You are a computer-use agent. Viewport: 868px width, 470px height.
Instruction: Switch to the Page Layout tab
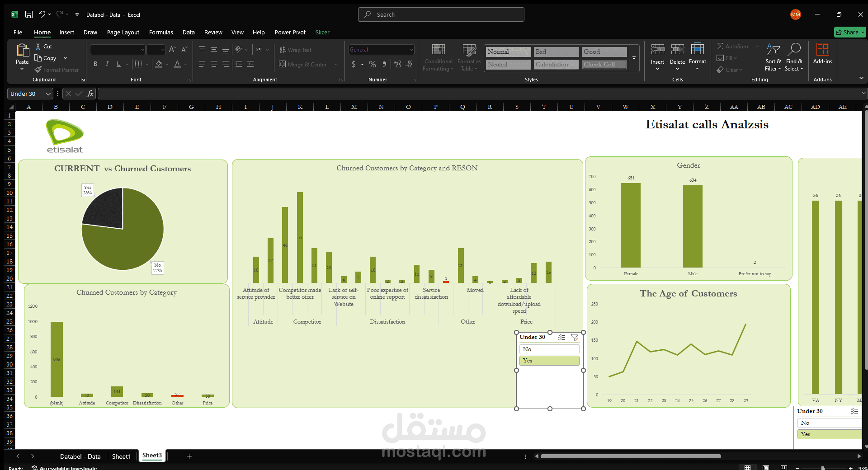[123, 32]
